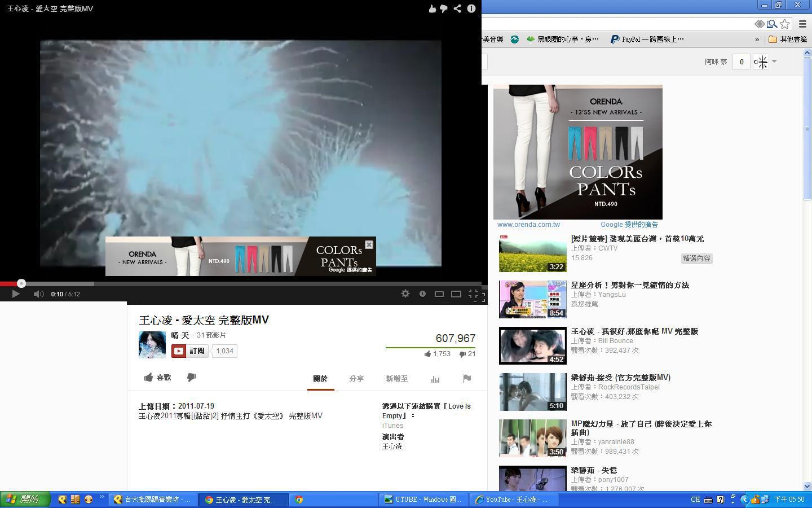
Task: Click www.orenda.com.tw ad link
Action: coord(528,225)
